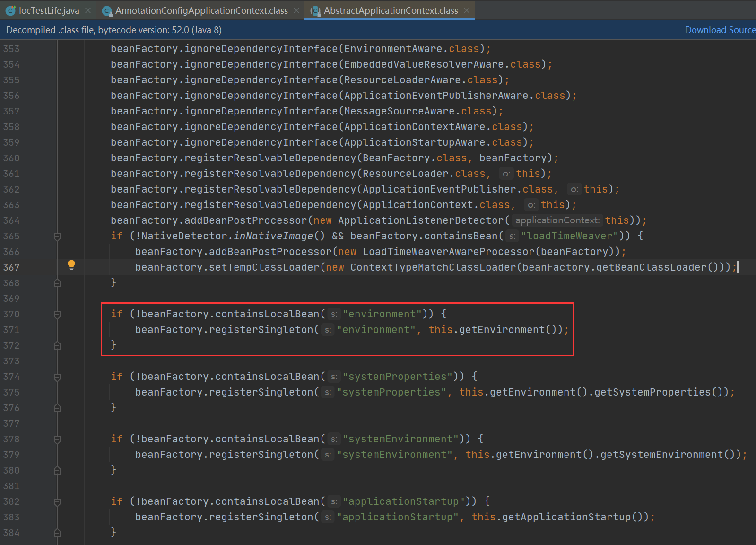Click 'ApplicationListenerDetector' on line 364
This screenshot has width=756, height=545.
pos(421,220)
